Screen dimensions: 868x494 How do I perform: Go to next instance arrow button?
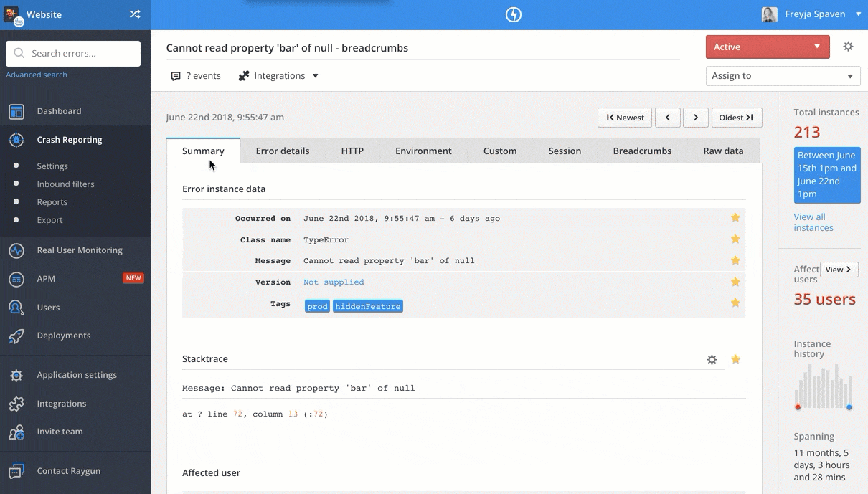pyautogui.click(x=696, y=118)
